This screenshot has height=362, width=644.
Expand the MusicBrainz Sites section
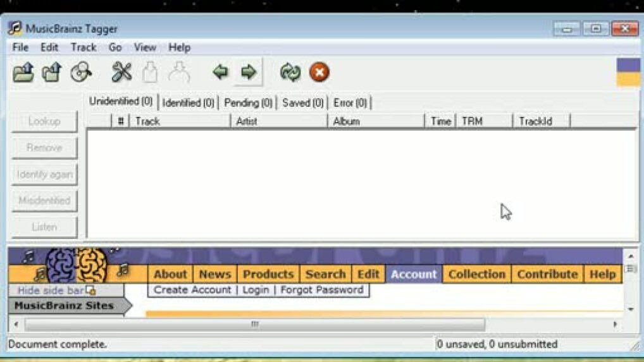pyautogui.click(x=64, y=306)
